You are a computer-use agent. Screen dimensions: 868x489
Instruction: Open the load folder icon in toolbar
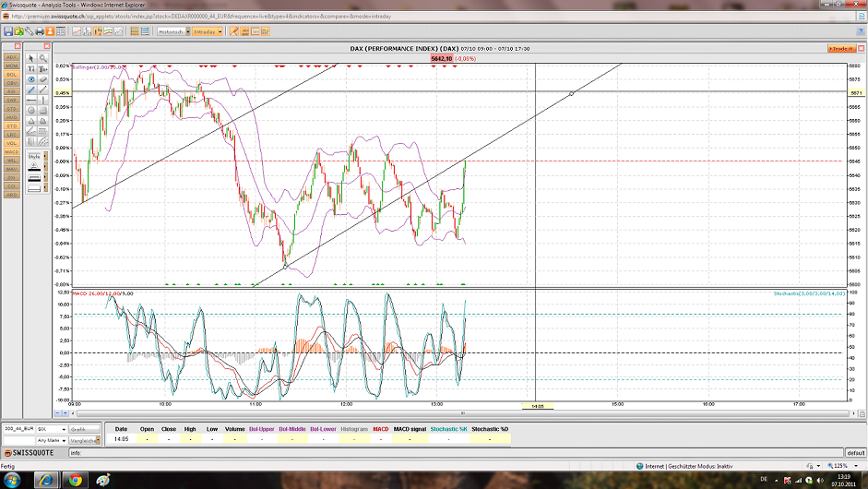pos(18,31)
